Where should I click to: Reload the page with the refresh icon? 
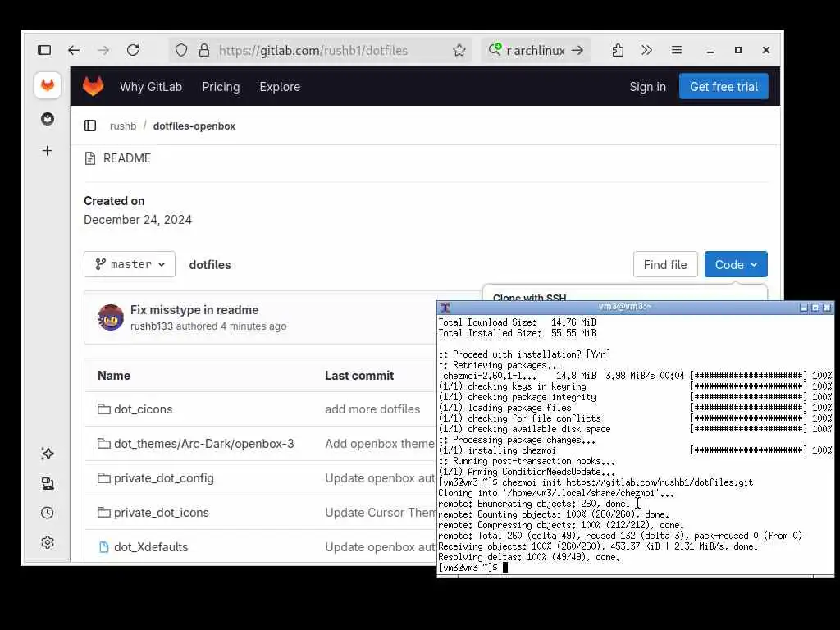point(133,50)
